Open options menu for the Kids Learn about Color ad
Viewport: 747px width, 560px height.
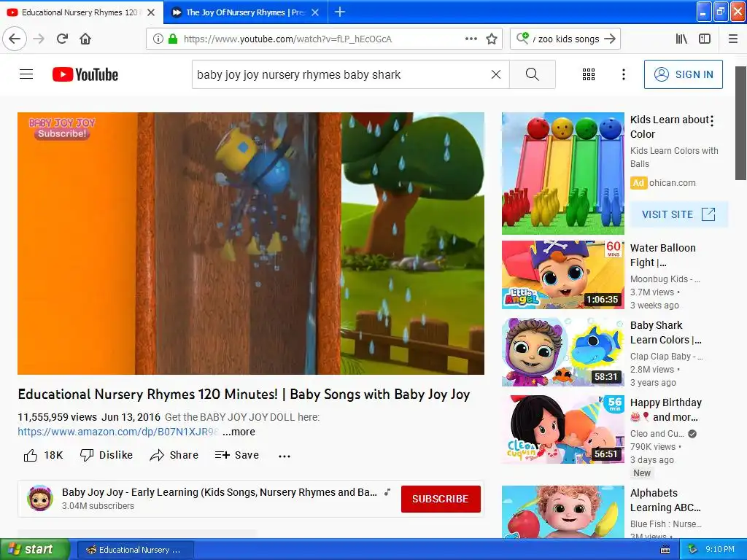(712, 120)
